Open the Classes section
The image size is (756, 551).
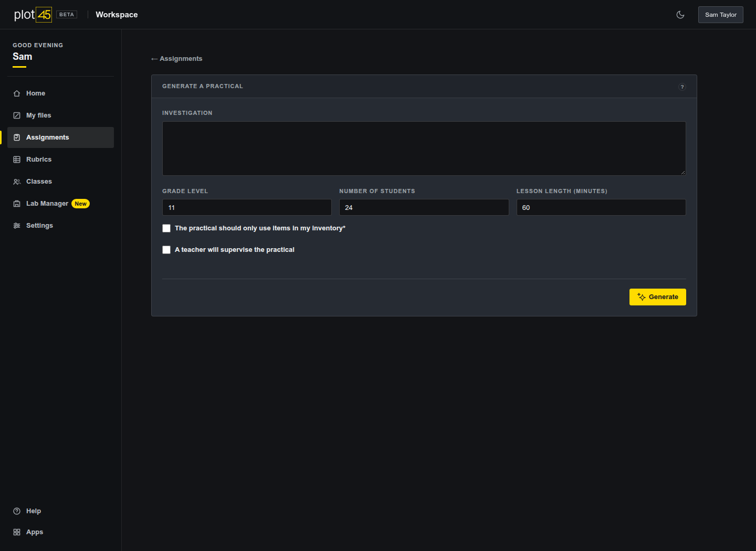60,182
